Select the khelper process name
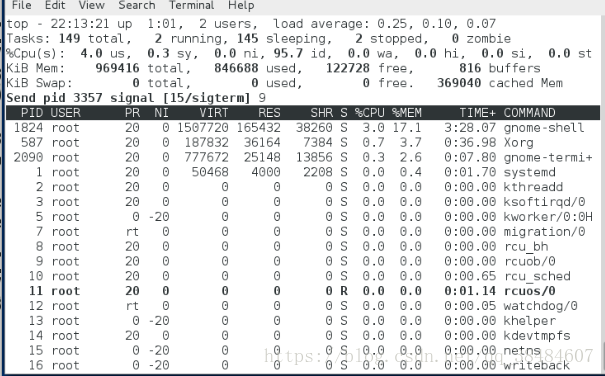 click(530, 321)
